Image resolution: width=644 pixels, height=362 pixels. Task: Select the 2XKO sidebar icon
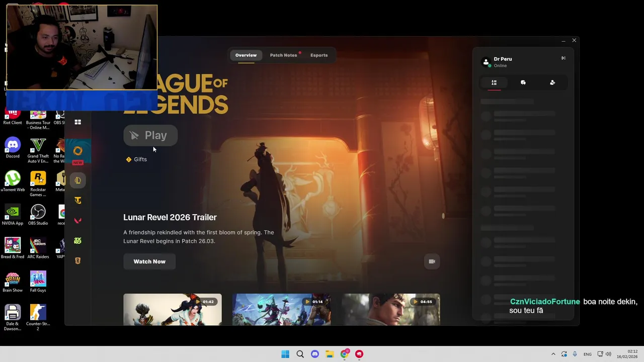[x=77, y=241]
